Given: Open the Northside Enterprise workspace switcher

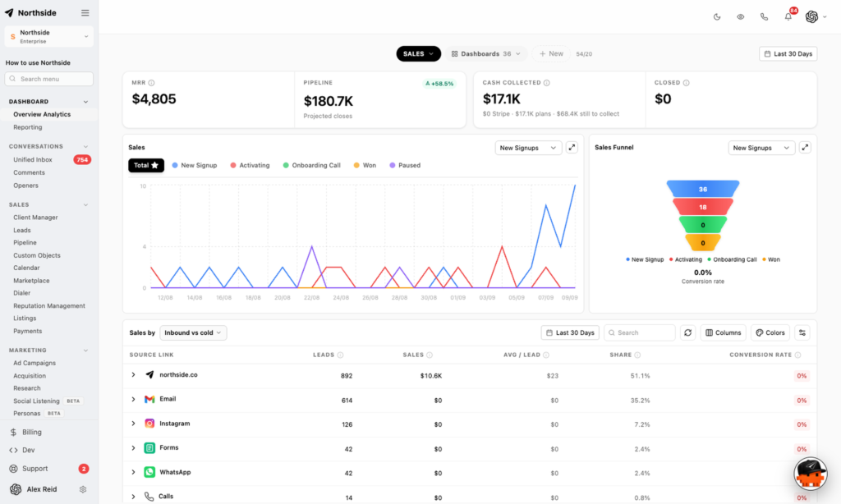Looking at the screenshot, I should 48,36.
